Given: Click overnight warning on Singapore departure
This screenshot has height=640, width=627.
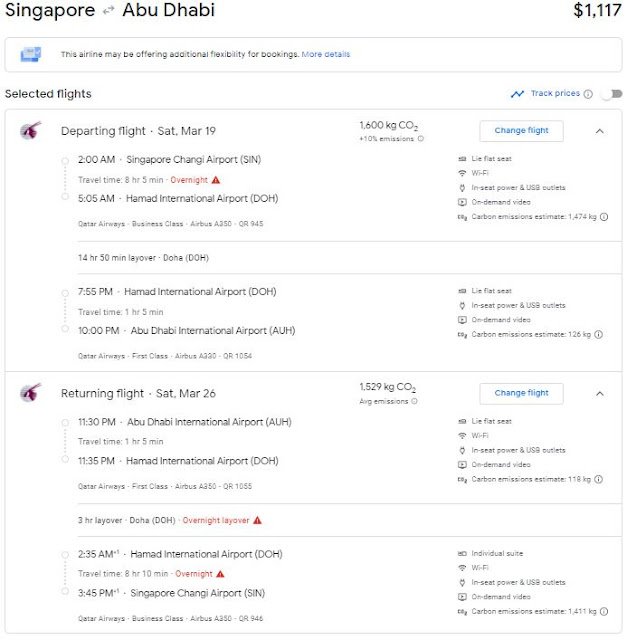Looking at the screenshot, I should [215, 180].
